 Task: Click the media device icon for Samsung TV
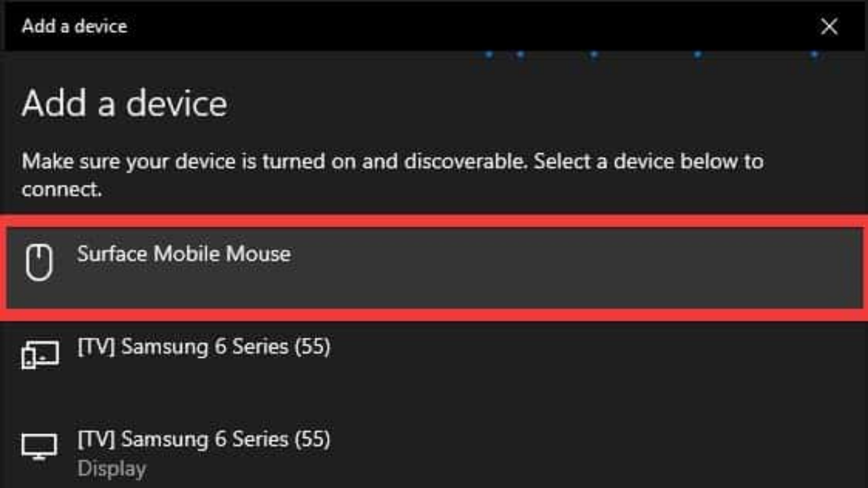[40, 355]
